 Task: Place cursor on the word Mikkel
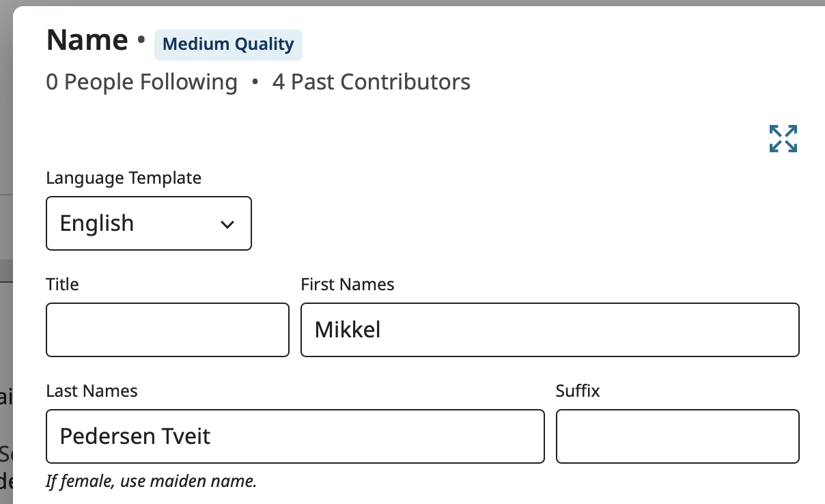347,331
